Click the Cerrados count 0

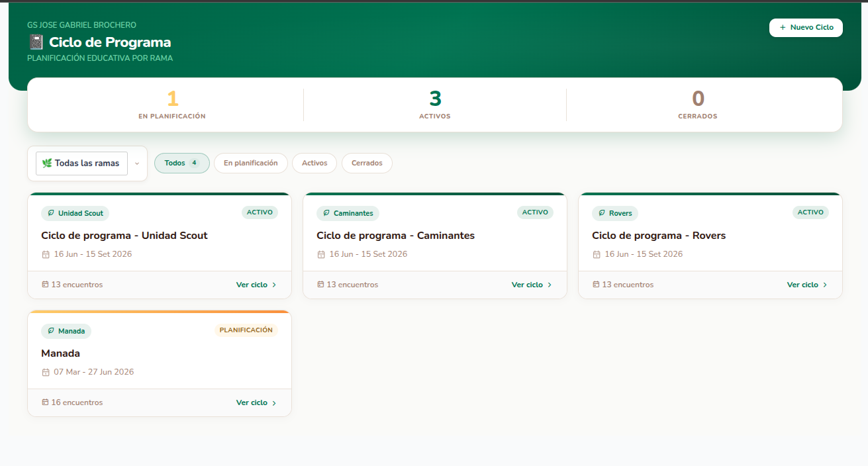coord(698,99)
